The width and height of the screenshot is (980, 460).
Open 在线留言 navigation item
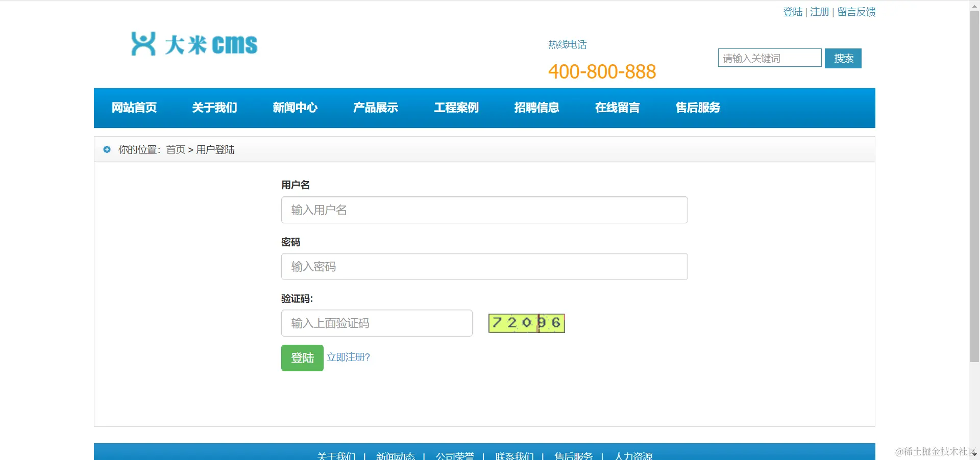click(618, 108)
